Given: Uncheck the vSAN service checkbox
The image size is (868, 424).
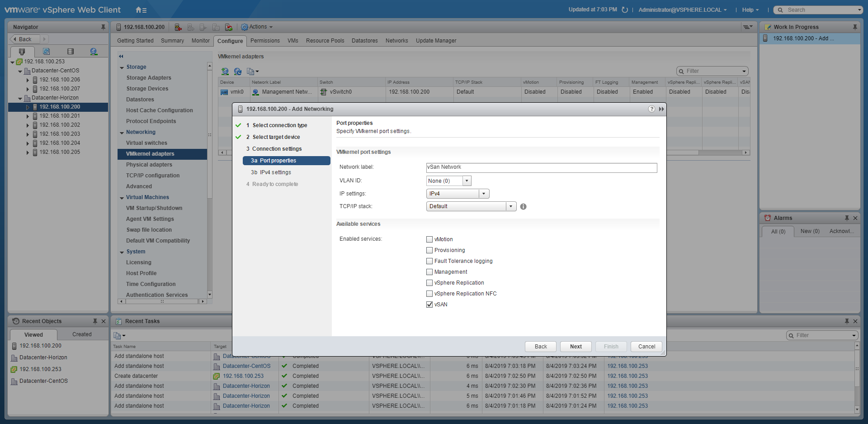Looking at the screenshot, I should point(429,305).
